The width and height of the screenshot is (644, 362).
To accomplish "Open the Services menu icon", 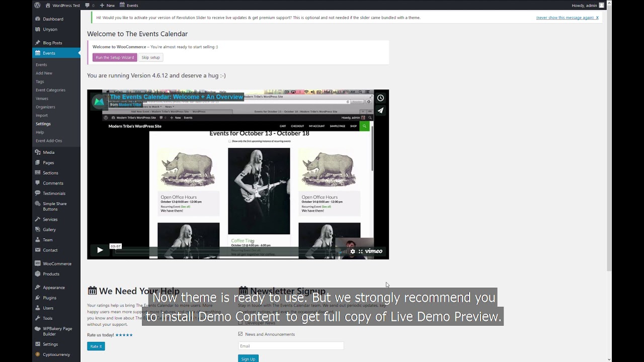I will [x=38, y=219].
